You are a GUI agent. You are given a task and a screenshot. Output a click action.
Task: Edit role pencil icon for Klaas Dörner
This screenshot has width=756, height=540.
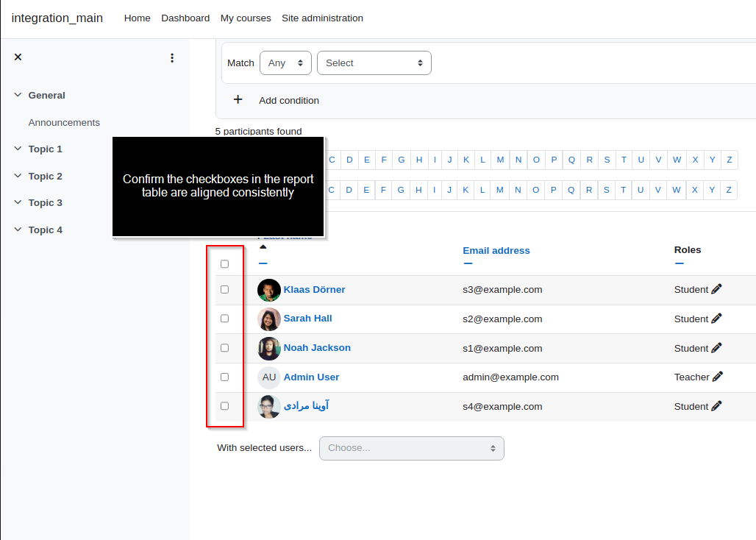point(716,289)
